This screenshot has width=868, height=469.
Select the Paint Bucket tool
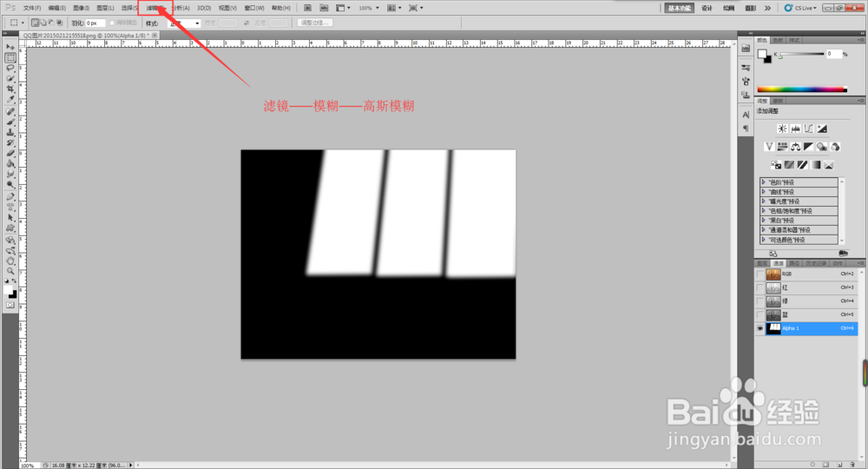[10, 164]
